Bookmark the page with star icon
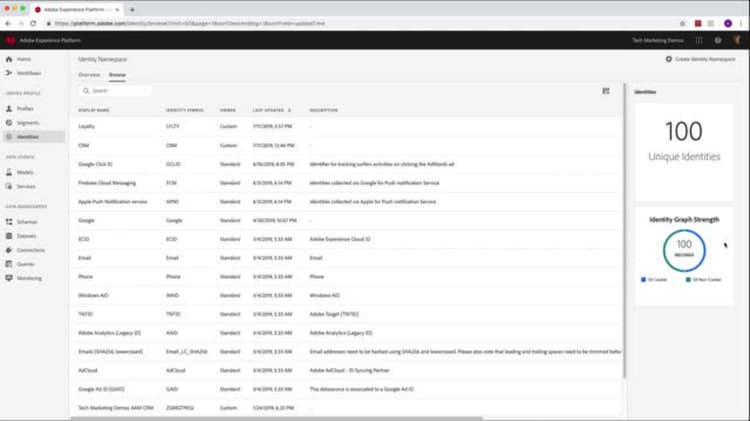Viewport: 750px width, 421px height. coord(683,23)
